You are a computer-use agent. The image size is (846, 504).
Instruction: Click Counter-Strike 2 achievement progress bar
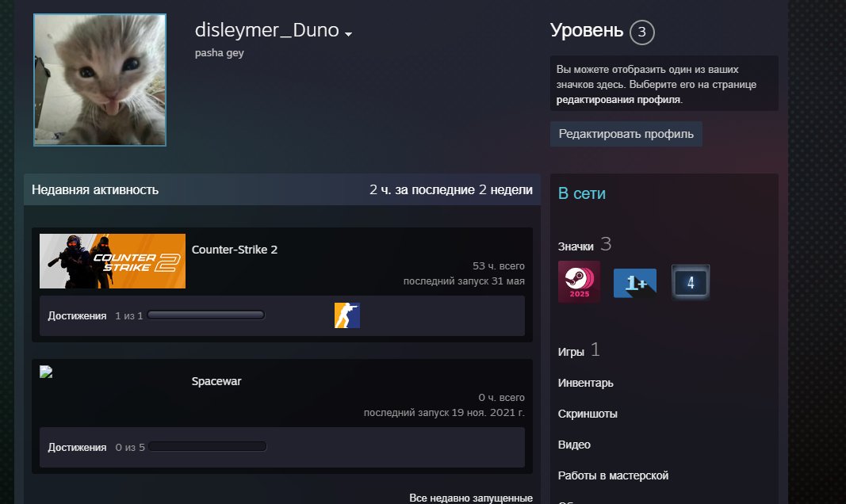point(206,315)
